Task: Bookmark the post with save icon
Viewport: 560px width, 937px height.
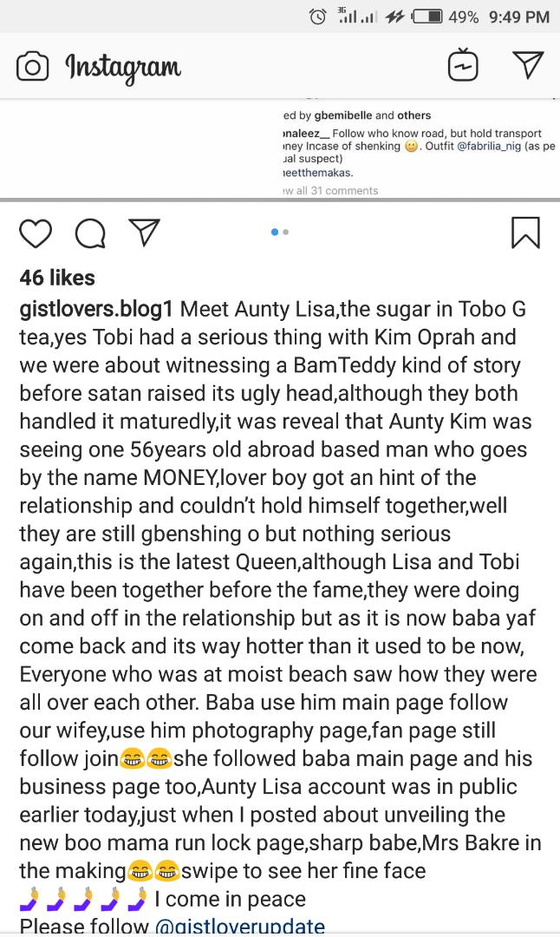Action: click(x=525, y=232)
